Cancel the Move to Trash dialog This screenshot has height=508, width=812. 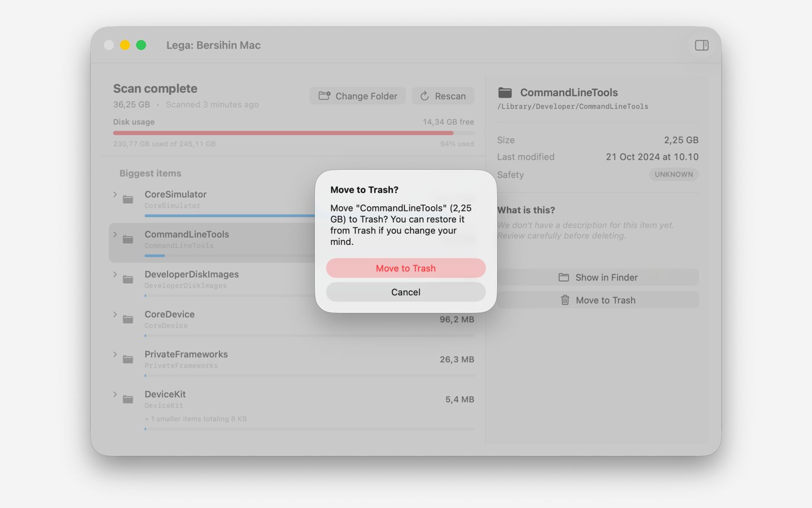(x=405, y=292)
